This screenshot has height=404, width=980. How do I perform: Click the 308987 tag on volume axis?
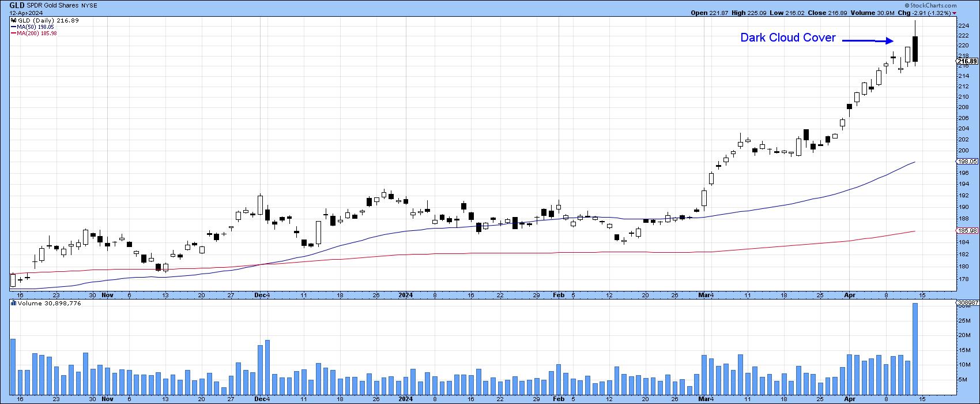tap(967, 303)
